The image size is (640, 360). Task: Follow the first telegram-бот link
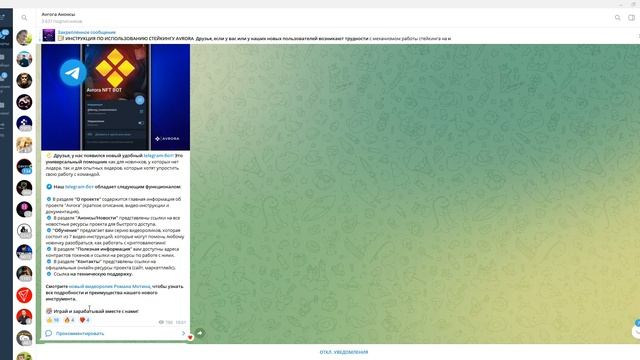158,156
